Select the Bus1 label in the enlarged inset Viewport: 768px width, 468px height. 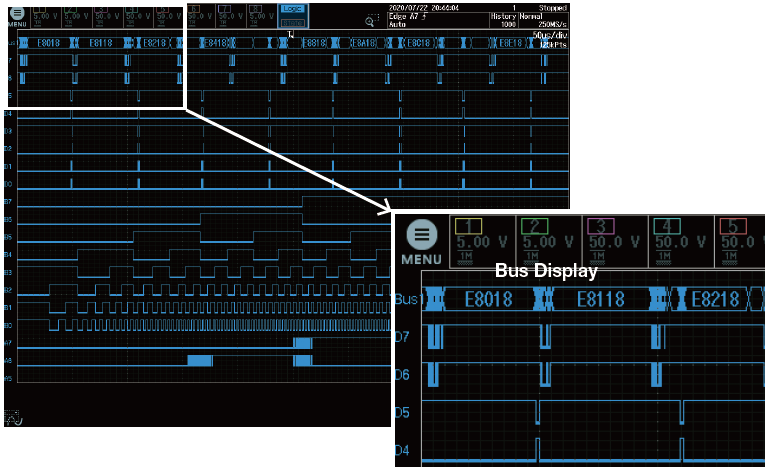pos(407,298)
